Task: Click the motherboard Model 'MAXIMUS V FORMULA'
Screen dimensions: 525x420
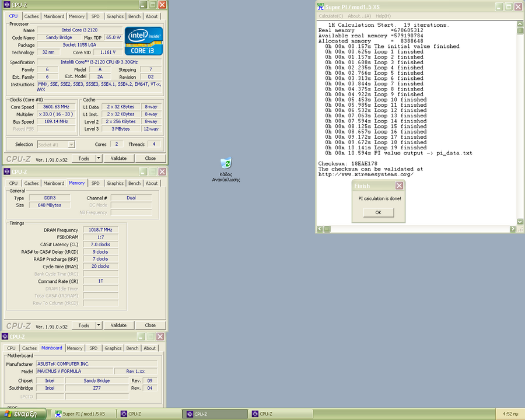Action: [x=74, y=371]
